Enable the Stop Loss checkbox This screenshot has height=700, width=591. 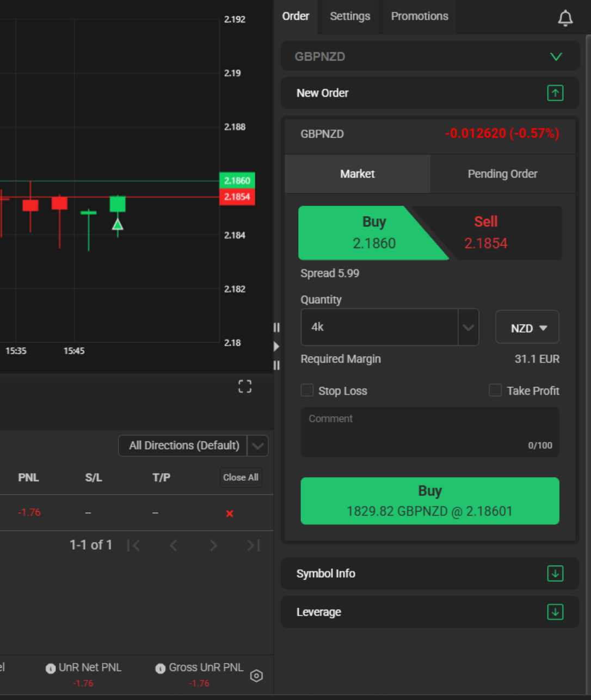(307, 390)
